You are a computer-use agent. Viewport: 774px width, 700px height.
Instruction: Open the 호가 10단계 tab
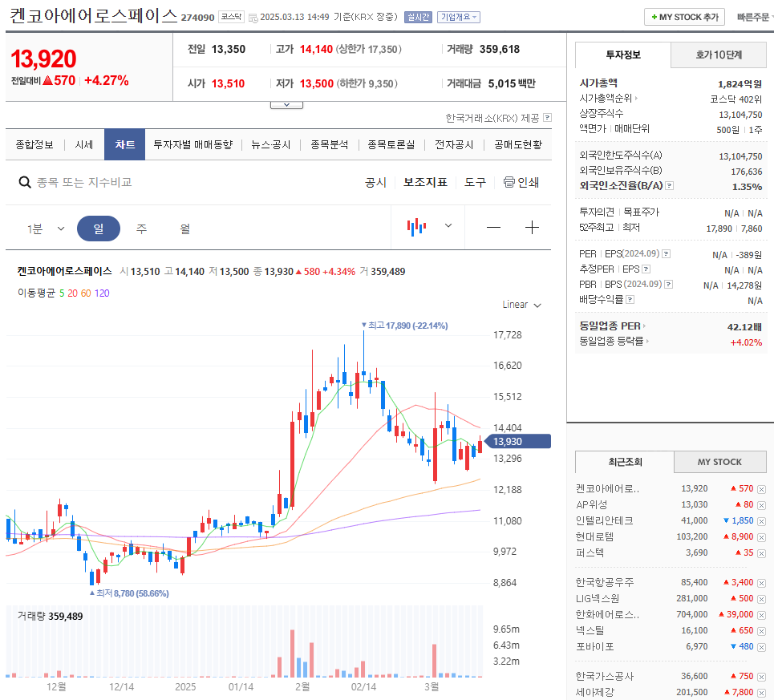[x=718, y=55]
